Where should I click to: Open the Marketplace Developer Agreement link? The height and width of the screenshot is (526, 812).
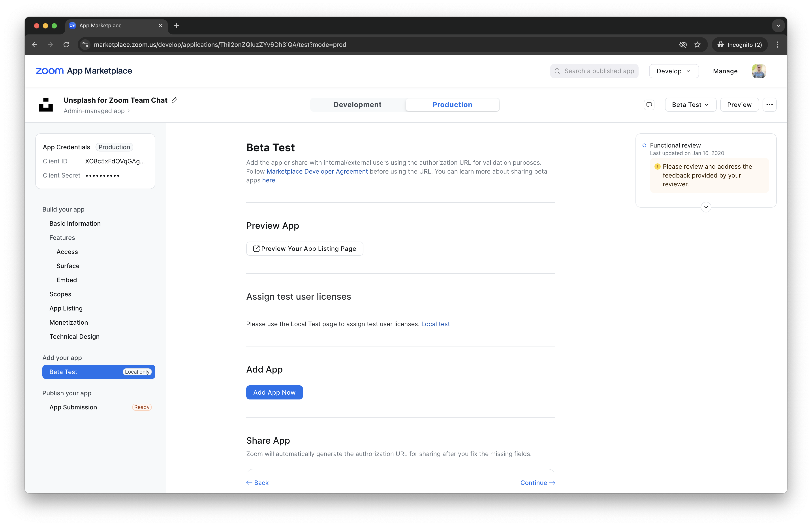[317, 171]
